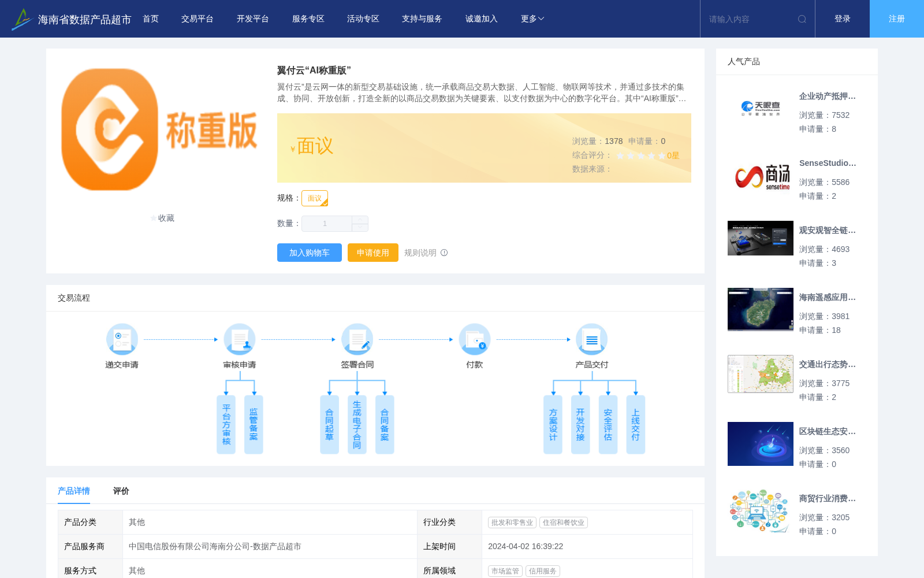924x578 pixels.
Task: Open the 服务专区 menu item
Action: tap(308, 19)
